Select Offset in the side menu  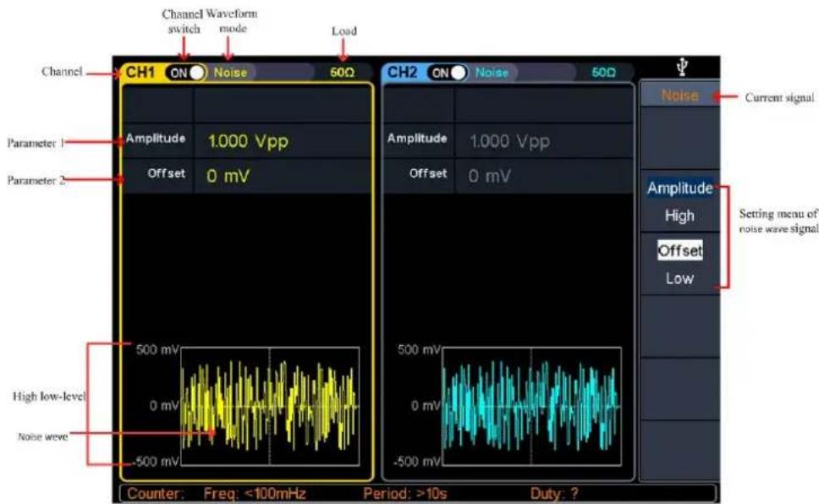pyautogui.click(x=679, y=250)
